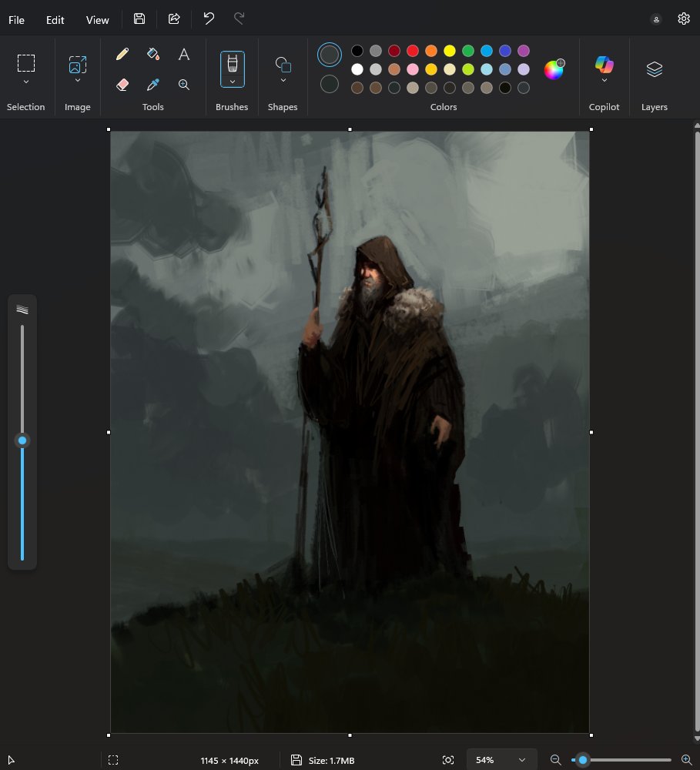Select primary Color 1 circle
This screenshot has width=700, height=770.
[329, 55]
